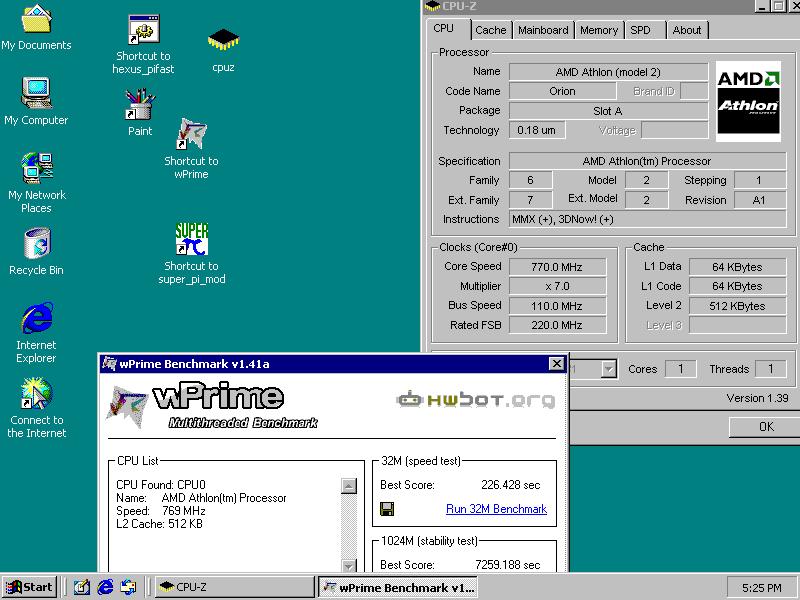Click the wPrime title bar icon
Screen dimensions: 800x600
[109, 363]
